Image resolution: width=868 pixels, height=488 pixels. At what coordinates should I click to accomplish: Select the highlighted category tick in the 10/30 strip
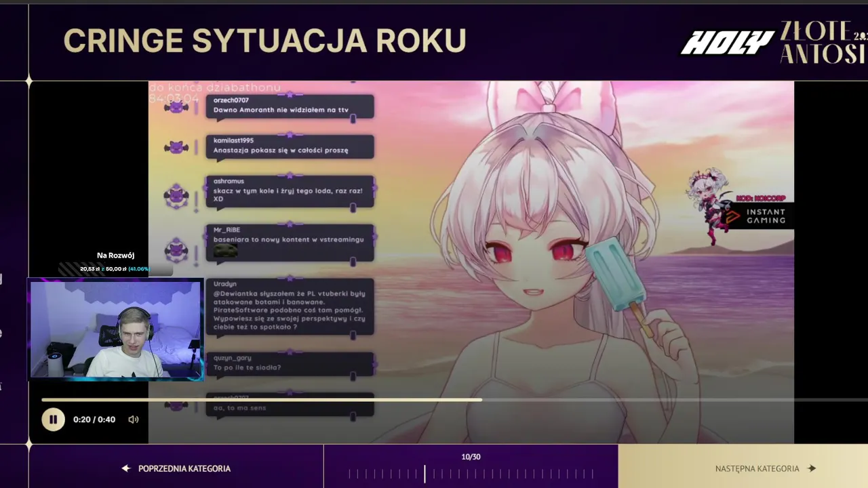point(425,474)
